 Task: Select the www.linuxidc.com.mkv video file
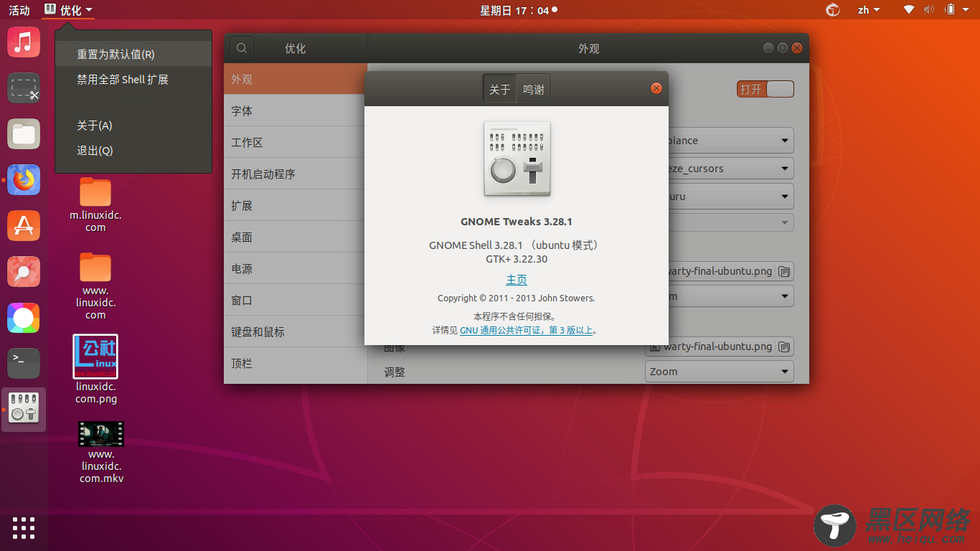coord(101,452)
